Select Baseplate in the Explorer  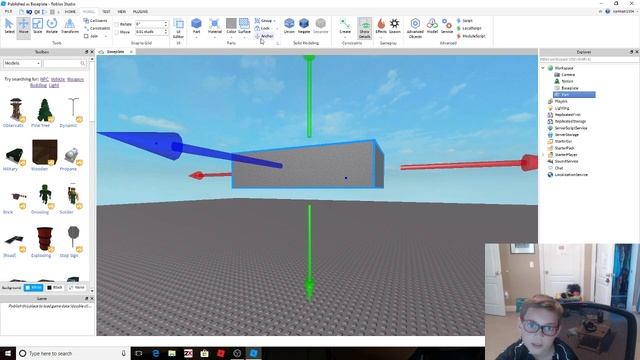click(x=570, y=88)
